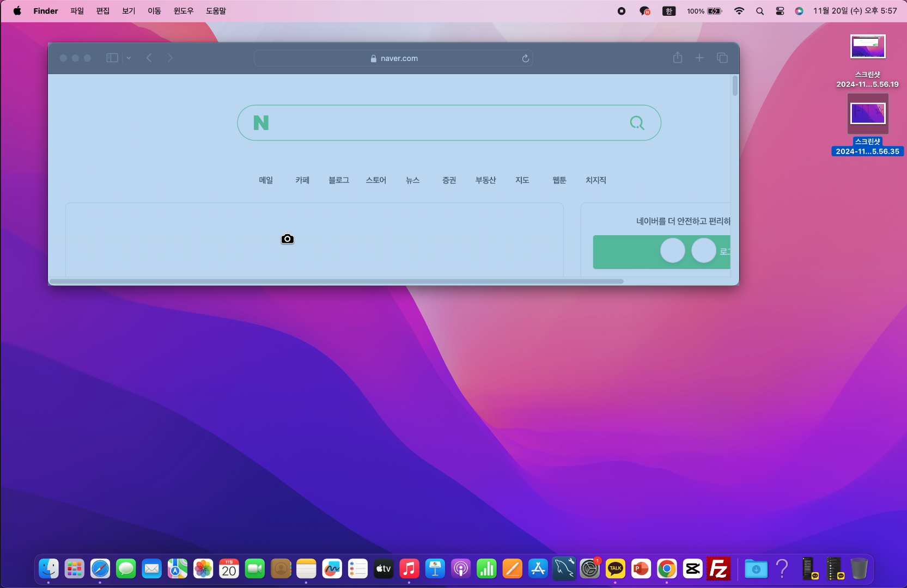Click the green Naver N logo
Screen dimensions: 907x588
coord(261,122)
